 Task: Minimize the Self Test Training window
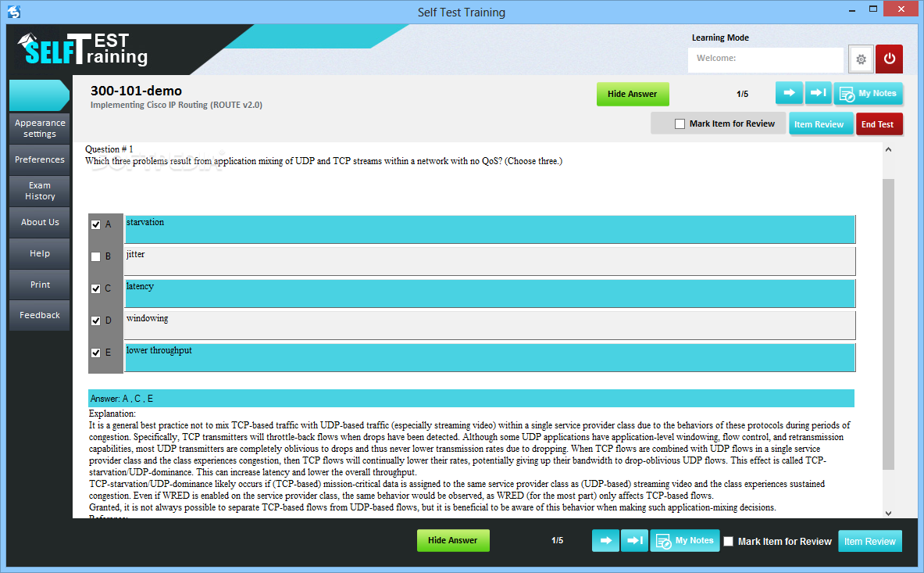click(x=852, y=10)
